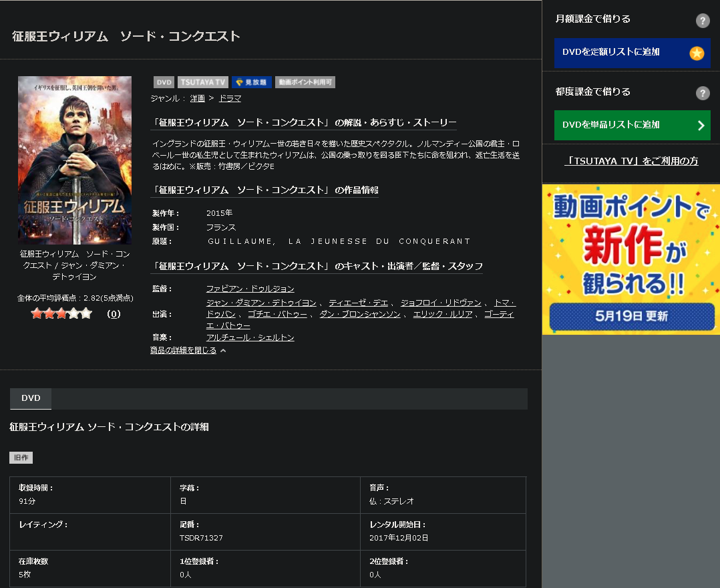Click the 征服王ウィリアム ソード・コンクエストの詳細 heading
The height and width of the screenshot is (588, 720).
click(x=110, y=427)
